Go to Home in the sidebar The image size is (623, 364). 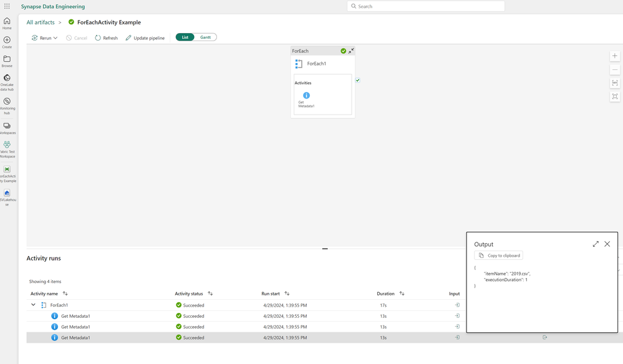[7, 24]
